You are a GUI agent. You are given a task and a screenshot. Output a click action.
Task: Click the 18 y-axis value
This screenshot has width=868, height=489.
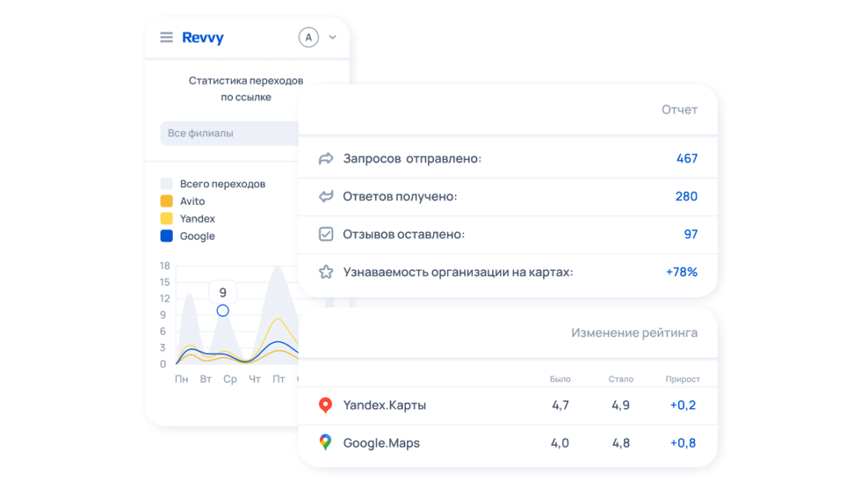pos(165,266)
